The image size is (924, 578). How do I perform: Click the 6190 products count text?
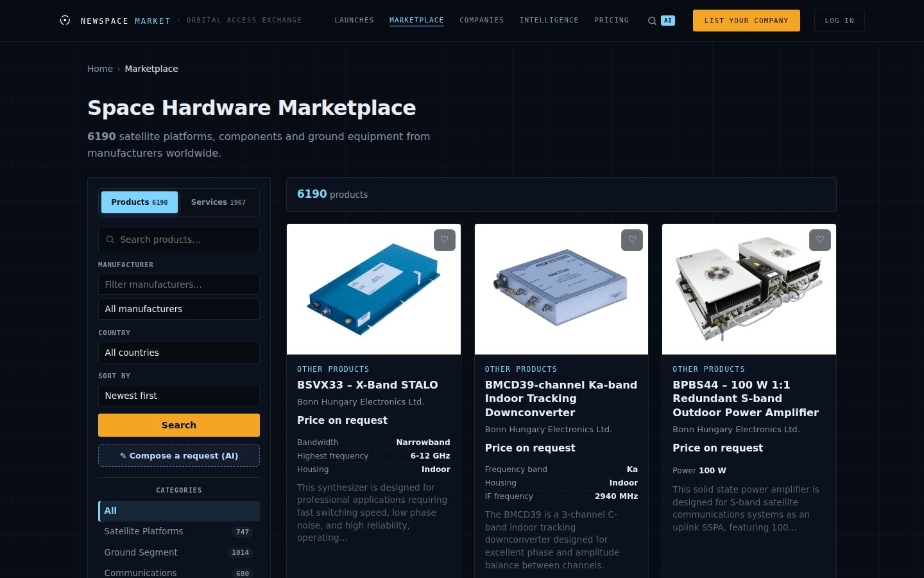pos(332,194)
